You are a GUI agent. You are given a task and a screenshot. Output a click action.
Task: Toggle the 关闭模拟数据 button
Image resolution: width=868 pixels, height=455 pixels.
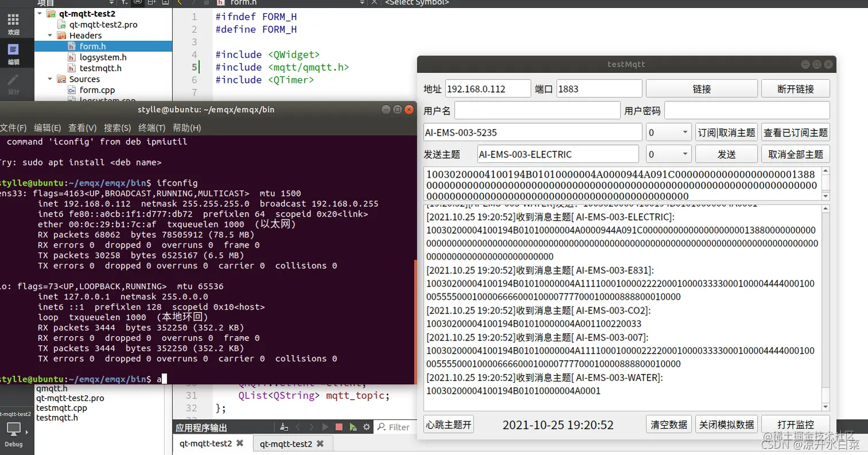tap(726, 425)
